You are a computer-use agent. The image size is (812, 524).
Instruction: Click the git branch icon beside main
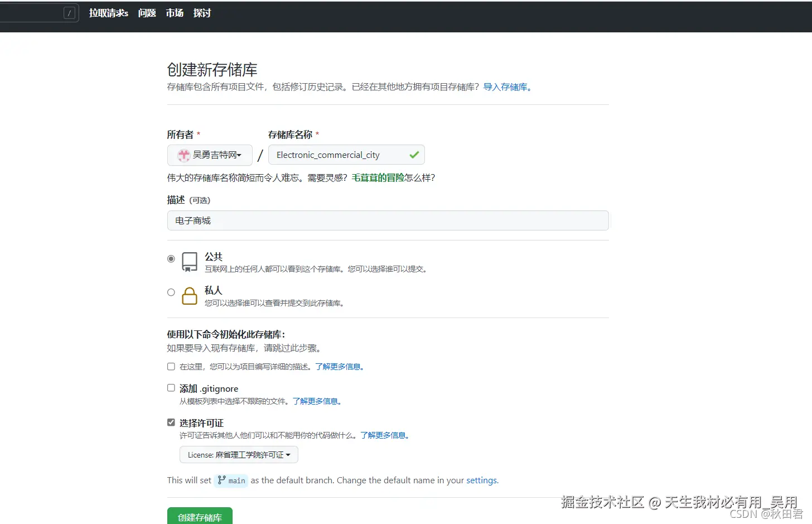coord(223,480)
